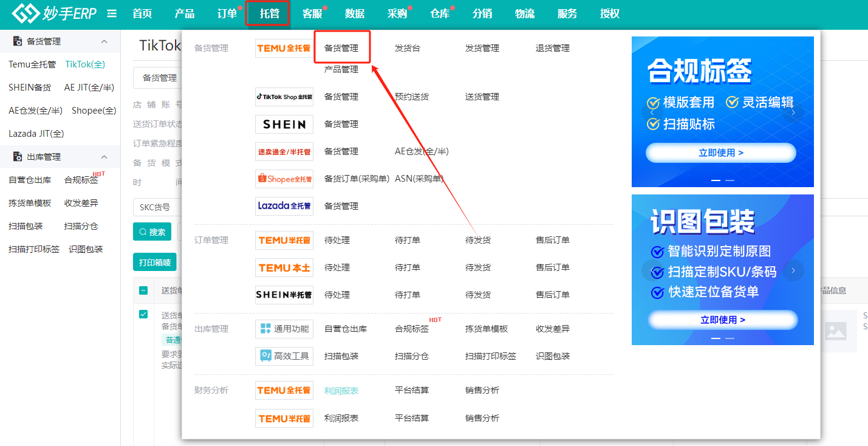
Task: Open the ASN(采购单) link
Action: tap(419, 179)
